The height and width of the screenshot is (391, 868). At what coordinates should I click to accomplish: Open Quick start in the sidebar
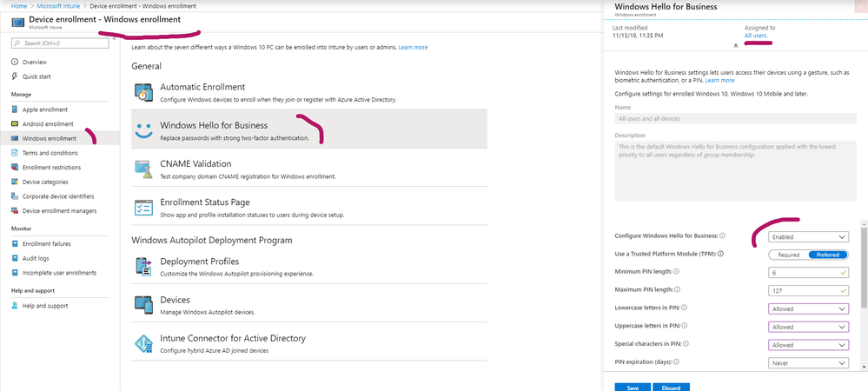pyautogui.click(x=36, y=76)
